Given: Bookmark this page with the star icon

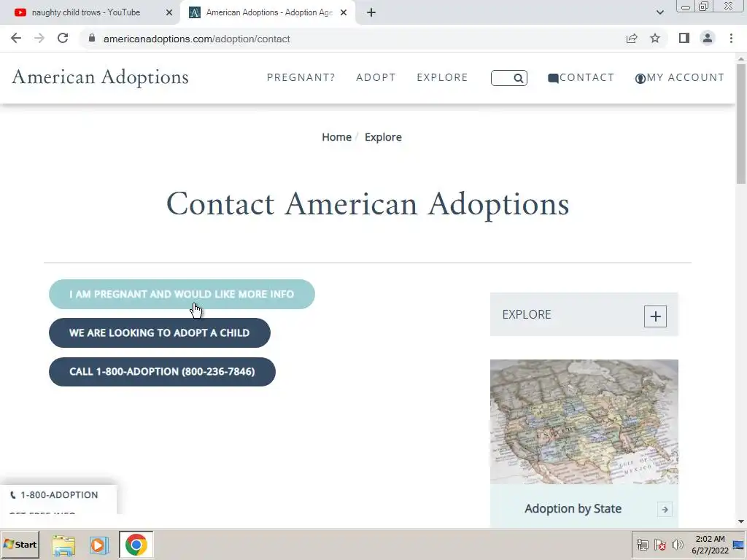Looking at the screenshot, I should [x=655, y=39].
